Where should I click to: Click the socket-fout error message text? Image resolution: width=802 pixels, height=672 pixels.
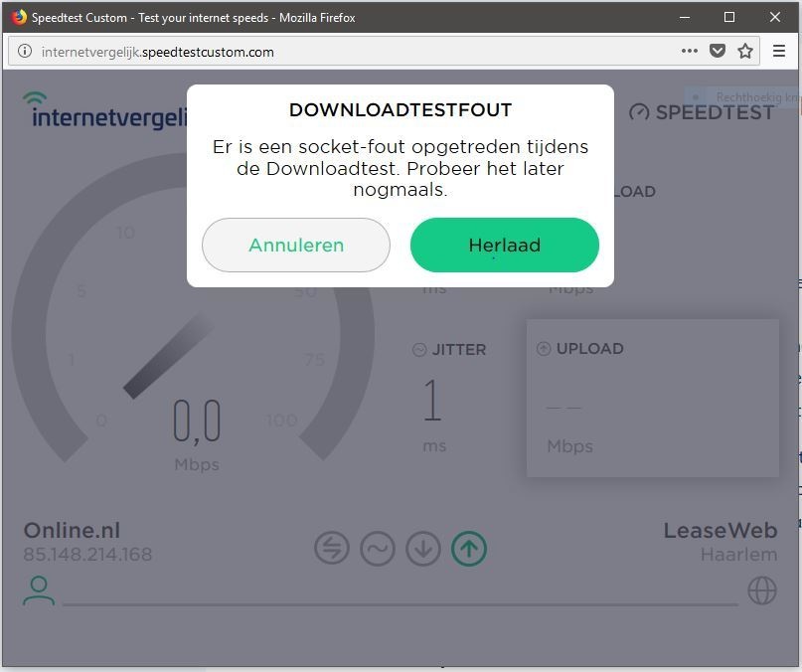pos(401,168)
